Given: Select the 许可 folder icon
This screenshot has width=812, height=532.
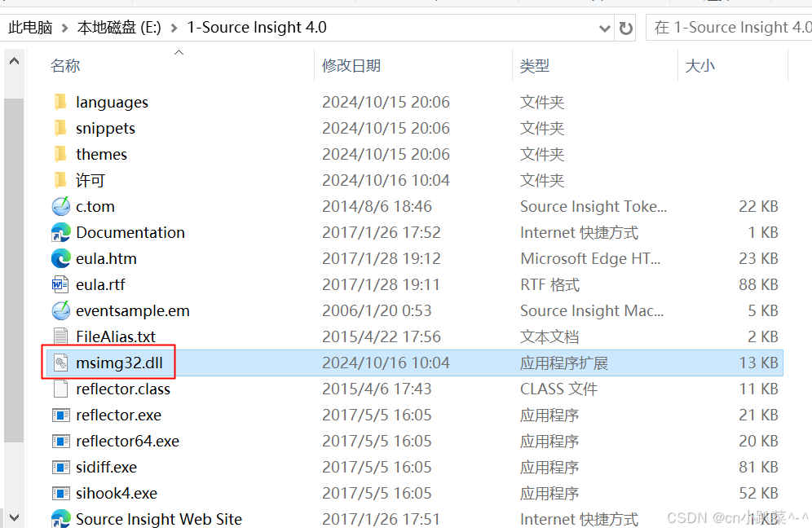Looking at the screenshot, I should coord(60,180).
